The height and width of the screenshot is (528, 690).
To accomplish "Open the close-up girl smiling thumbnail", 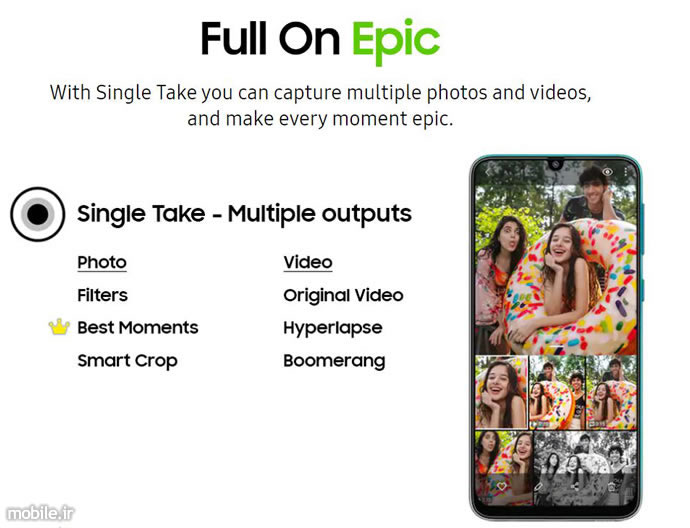I will [x=502, y=392].
